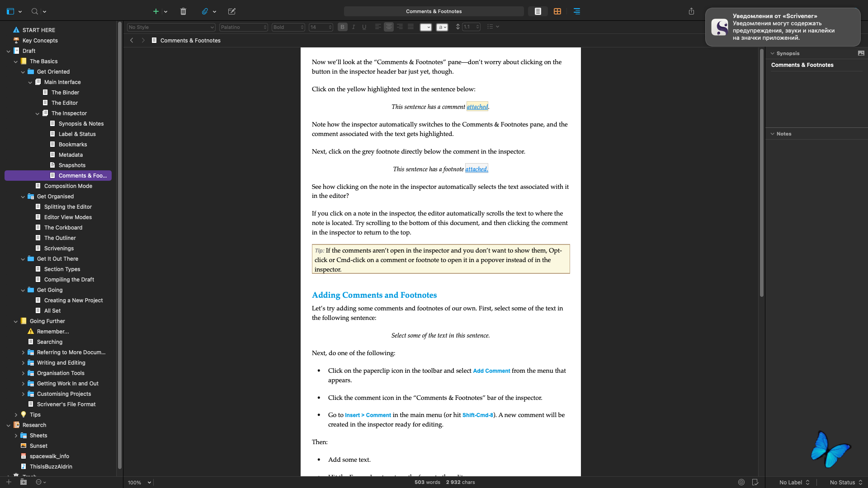Click the Share icon in toolbar
Screen dimensions: 868x488
(691, 11)
